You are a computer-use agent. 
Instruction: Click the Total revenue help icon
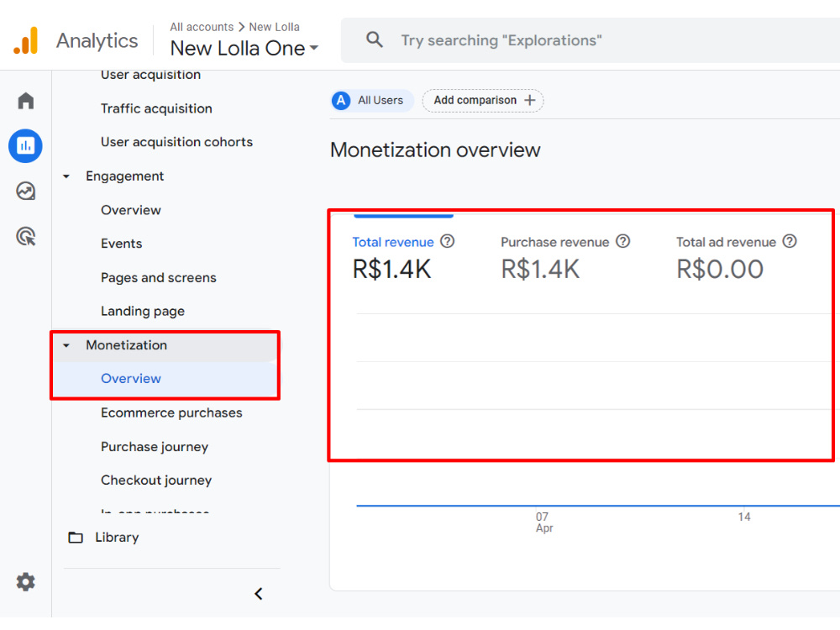pos(448,242)
